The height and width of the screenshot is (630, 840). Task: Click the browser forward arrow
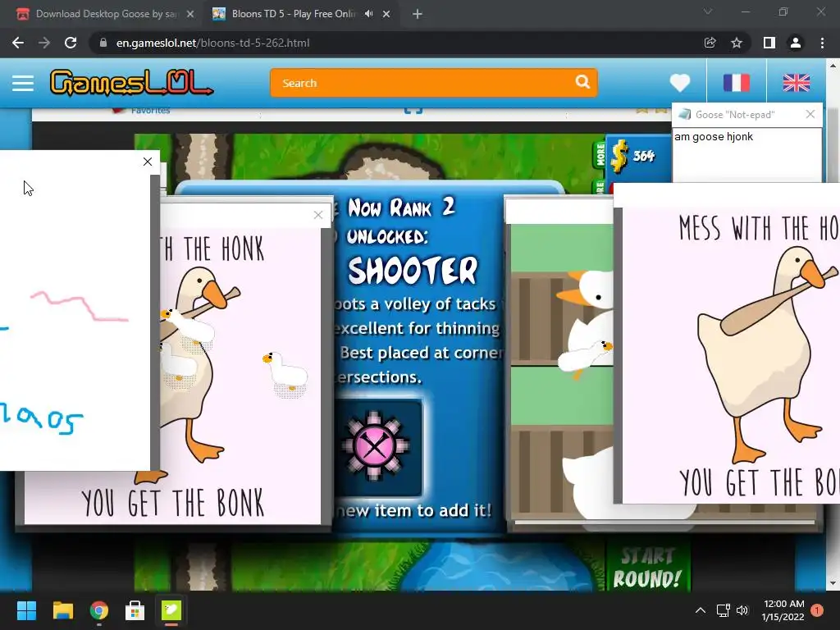click(x=44, y=43)
